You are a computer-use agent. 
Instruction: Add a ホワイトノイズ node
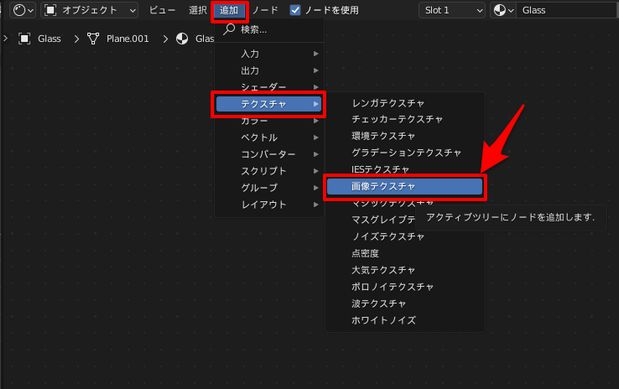[x=405, y=320]
